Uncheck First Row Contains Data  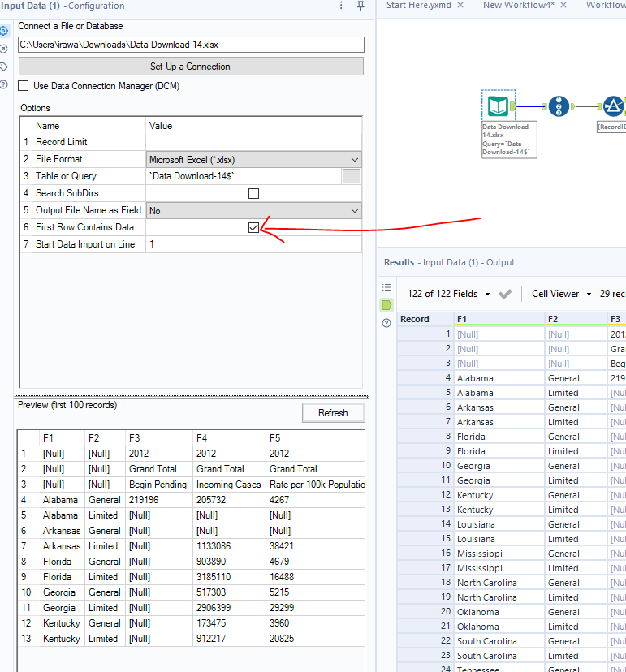[253, 227]
